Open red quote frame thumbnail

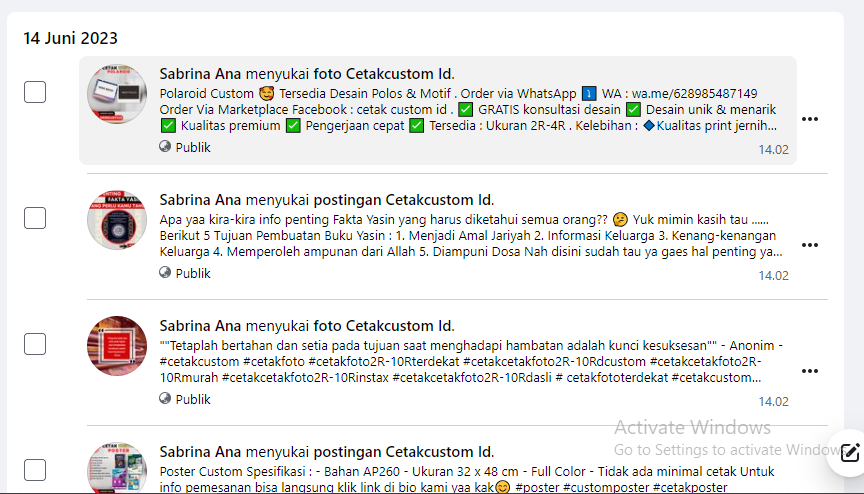coord(117,346)
